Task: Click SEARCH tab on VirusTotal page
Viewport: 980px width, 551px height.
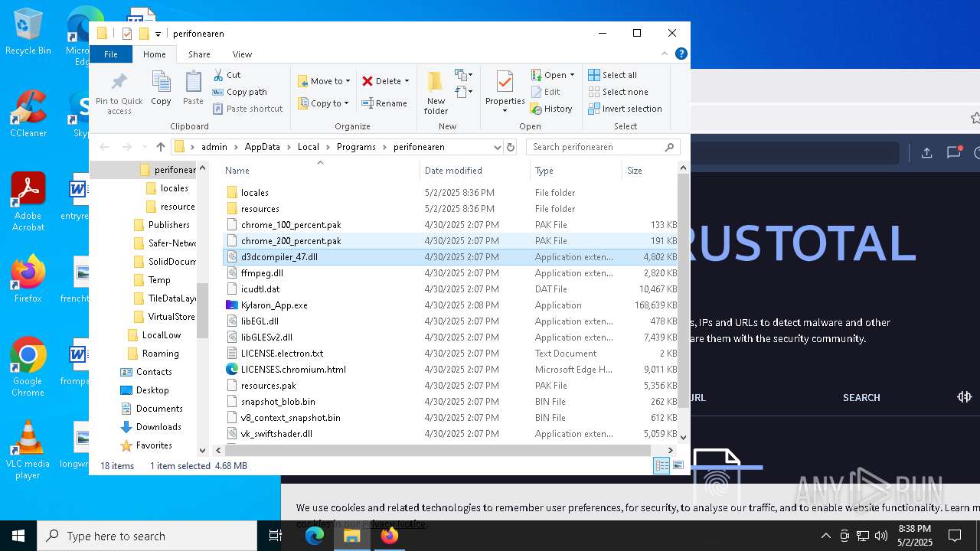Action: [861, 397]
